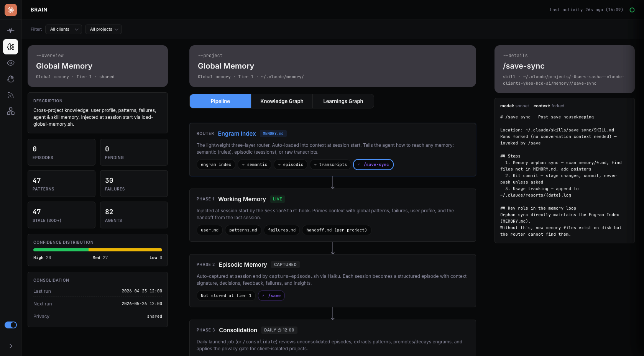
Task: Select the handoff.md (per project) chip
Action: coord(337,230)
